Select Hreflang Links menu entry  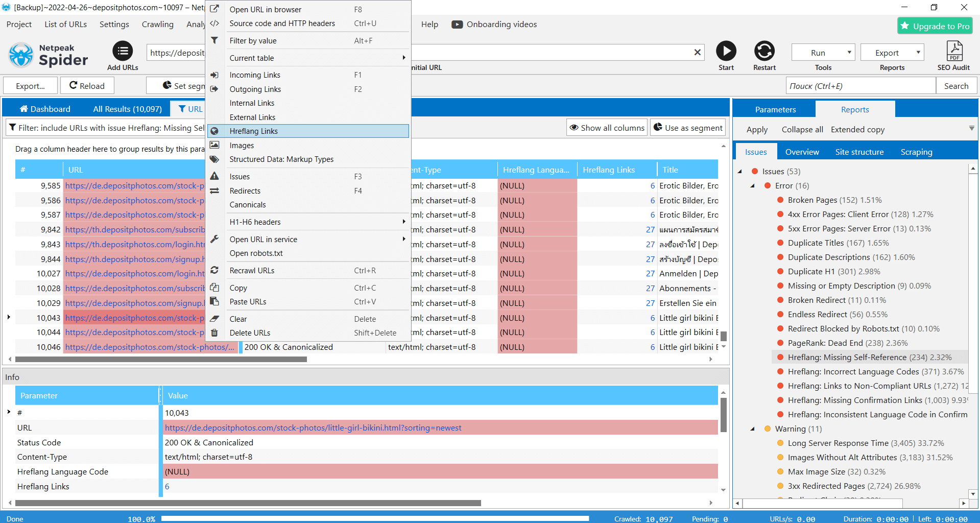pyautogui.click(x=308, y=131)
